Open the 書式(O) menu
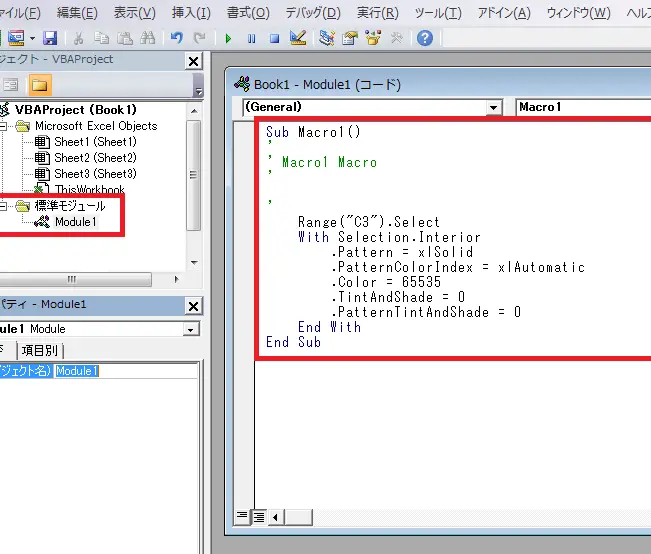651x554 pixels. 248,13
